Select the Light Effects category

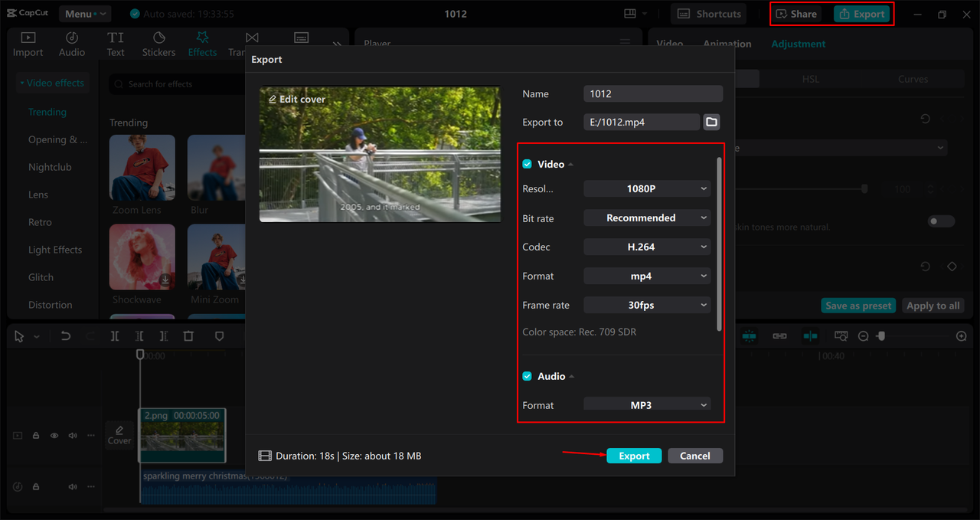(55, 250)
